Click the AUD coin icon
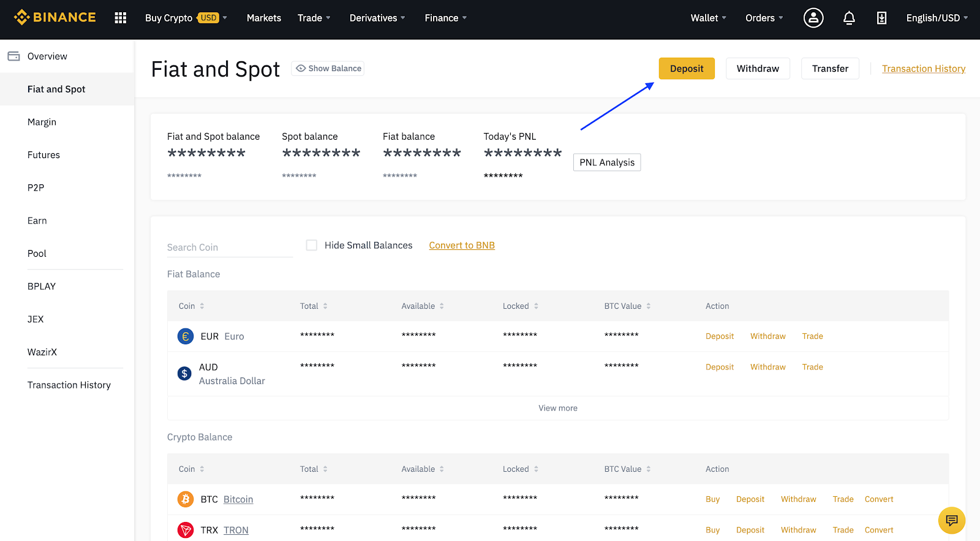The width and height of the screenshot is (980, 541). (x=184, y=374)
